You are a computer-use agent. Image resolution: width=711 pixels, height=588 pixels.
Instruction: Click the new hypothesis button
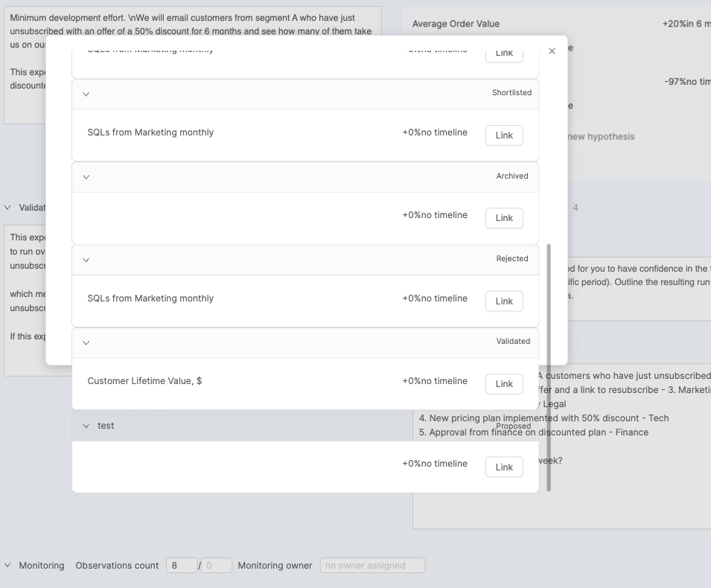[x=600, y=137]
